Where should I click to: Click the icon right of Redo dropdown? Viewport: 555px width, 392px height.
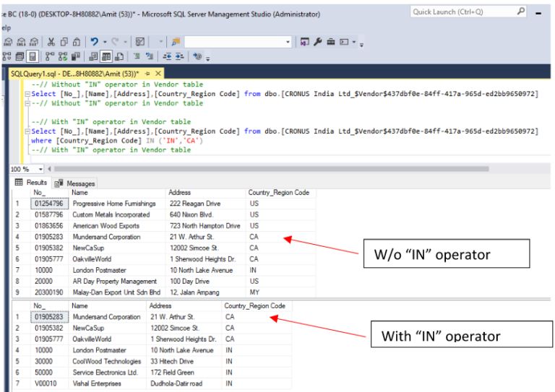(140, 42)
